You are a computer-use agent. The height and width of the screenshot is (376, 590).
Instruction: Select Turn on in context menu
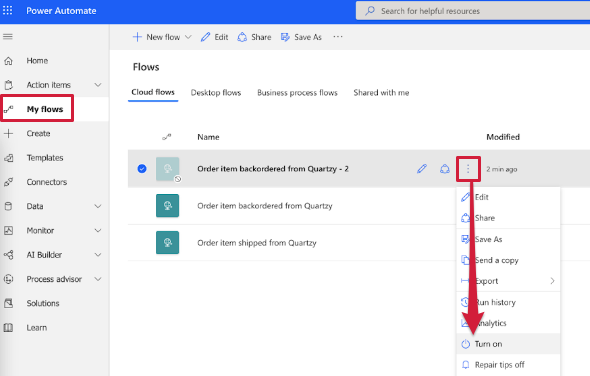pos(508,344)
